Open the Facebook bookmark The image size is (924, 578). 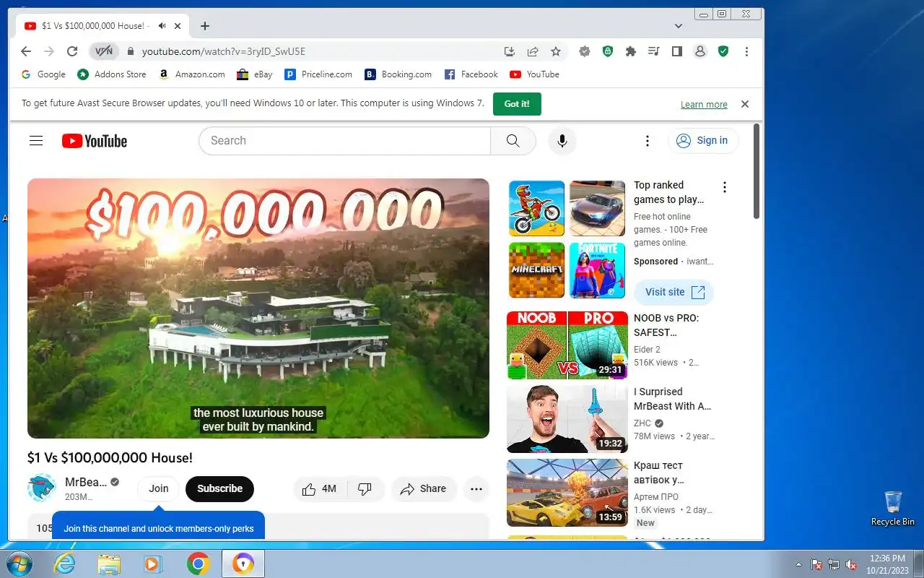471,74
